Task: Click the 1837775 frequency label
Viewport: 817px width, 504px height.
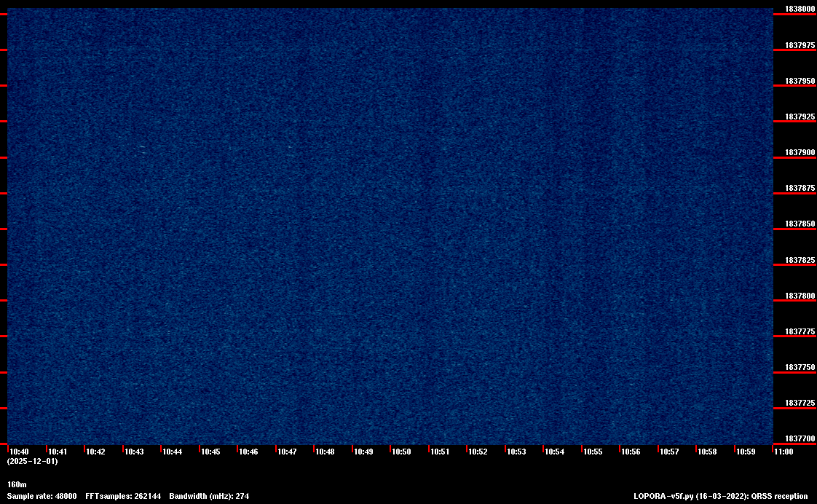Action: point(800,331)
